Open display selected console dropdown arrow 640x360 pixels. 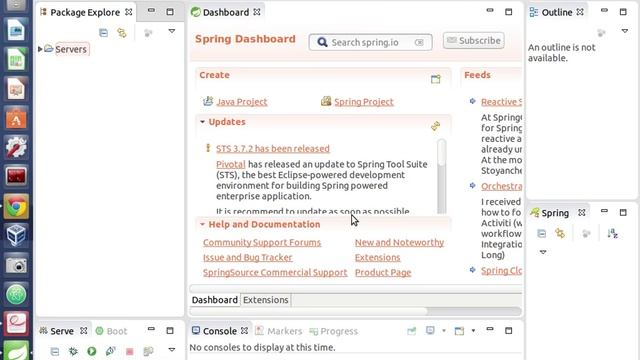pyautogui.click(x=444, y=331)
